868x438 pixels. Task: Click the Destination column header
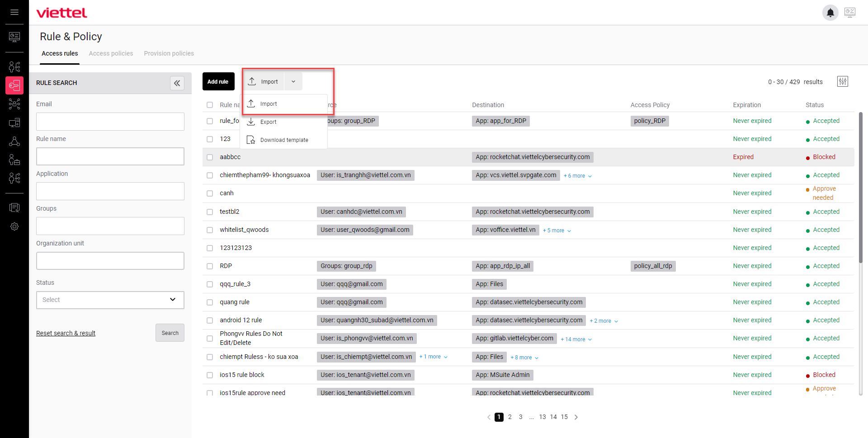488,105
